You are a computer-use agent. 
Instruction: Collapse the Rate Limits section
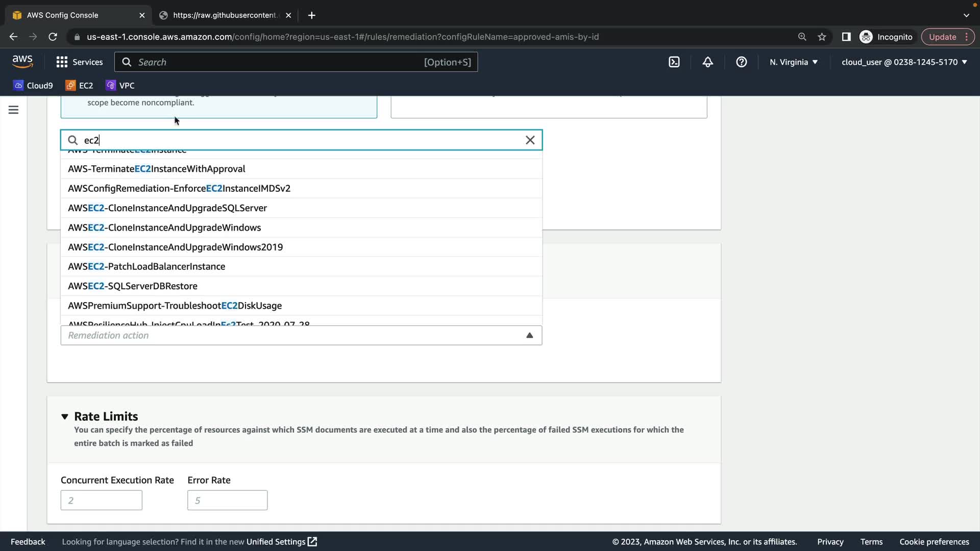[x=65, y=416]
